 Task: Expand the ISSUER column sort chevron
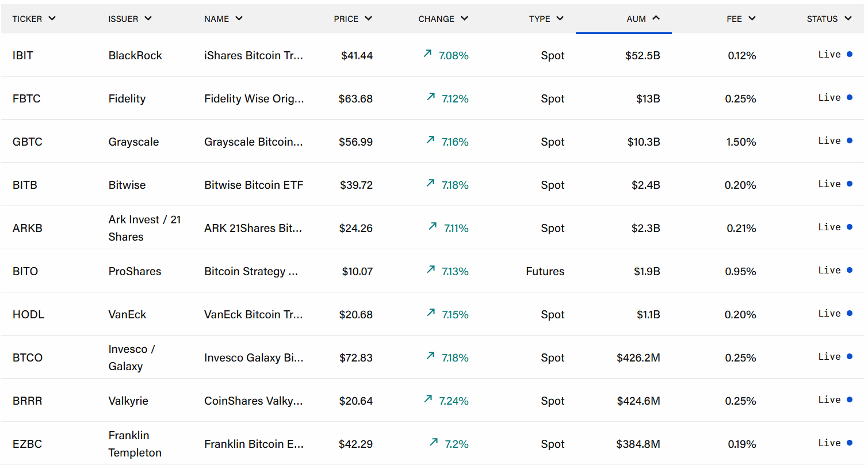click(x=148, y=18)
